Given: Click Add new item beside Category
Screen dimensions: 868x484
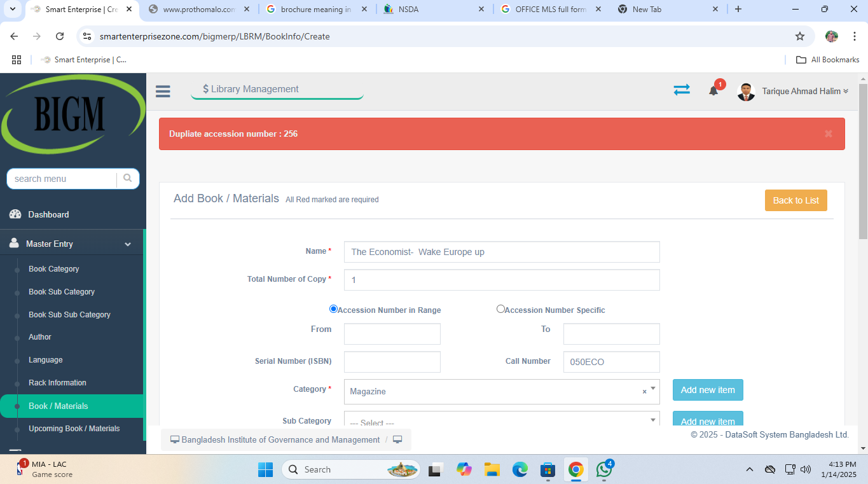Looking at the screenshot, I should tap(707, 390).
